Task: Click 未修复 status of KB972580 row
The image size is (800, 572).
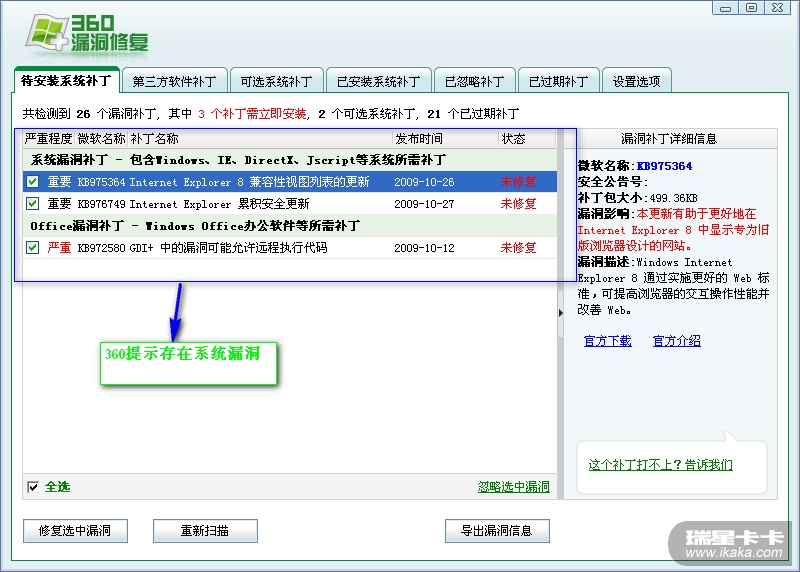Action: 518,247
